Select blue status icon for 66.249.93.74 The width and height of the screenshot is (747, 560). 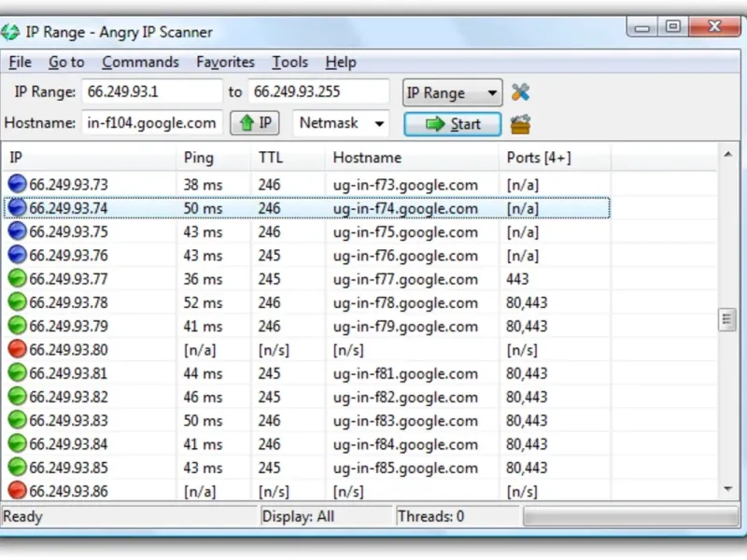coord(17,207)
